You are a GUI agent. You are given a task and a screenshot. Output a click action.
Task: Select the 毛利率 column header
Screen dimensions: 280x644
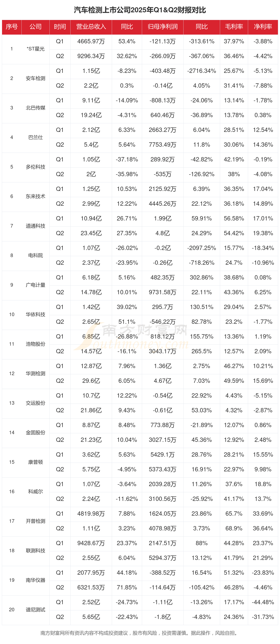tap(234, 27)
